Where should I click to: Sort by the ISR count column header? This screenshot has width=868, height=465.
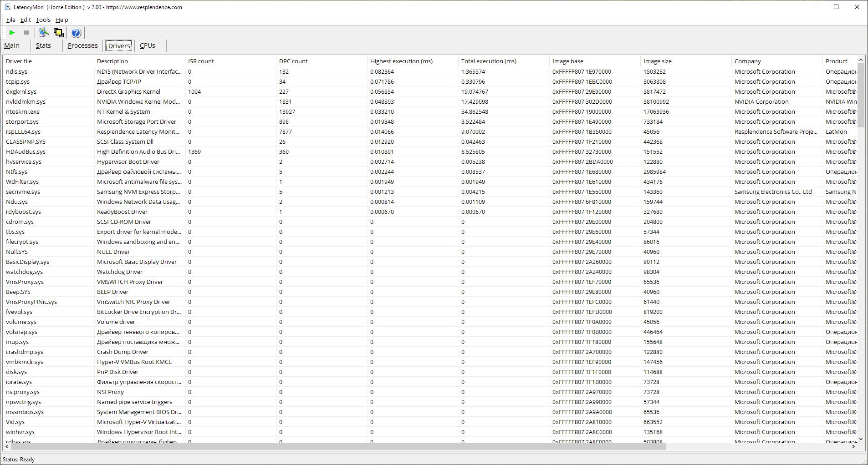(x=230, y=61)
